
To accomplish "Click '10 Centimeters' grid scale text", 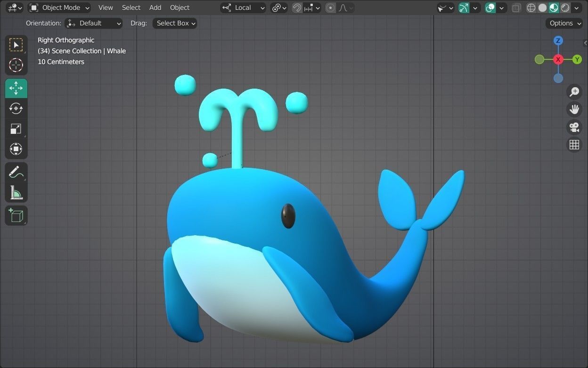I will click(61, 62).
